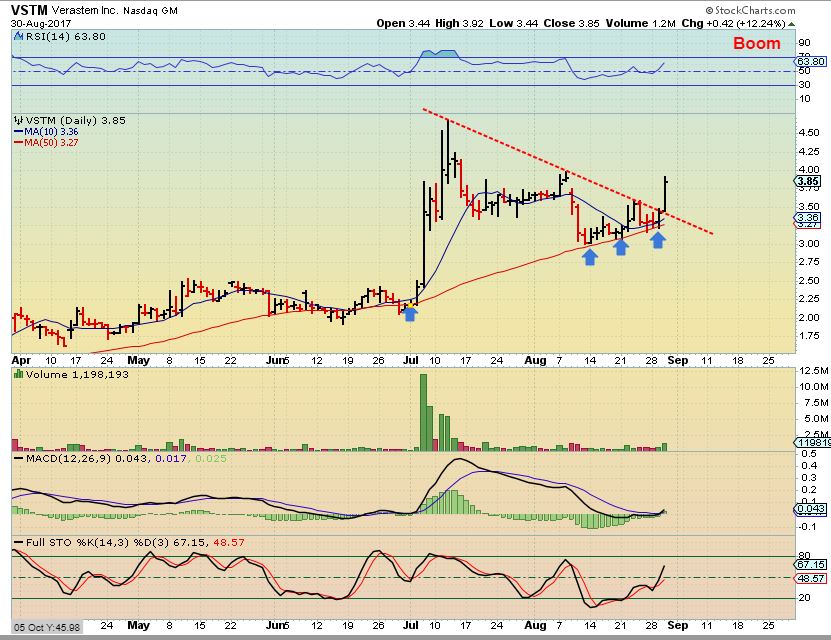This screenshot has height=640, width=831.
Task: Click the 05 Oct Y:45.98 status readout
Action: tap(47, 627)
